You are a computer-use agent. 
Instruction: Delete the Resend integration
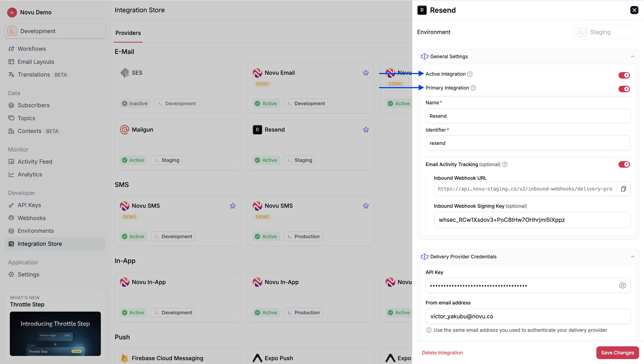coord(442,353)
